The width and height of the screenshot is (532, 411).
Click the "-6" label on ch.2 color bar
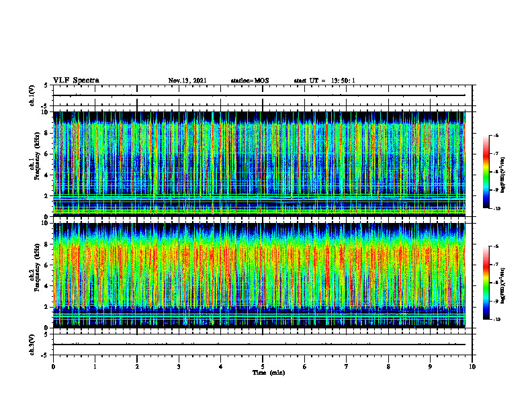496,246
